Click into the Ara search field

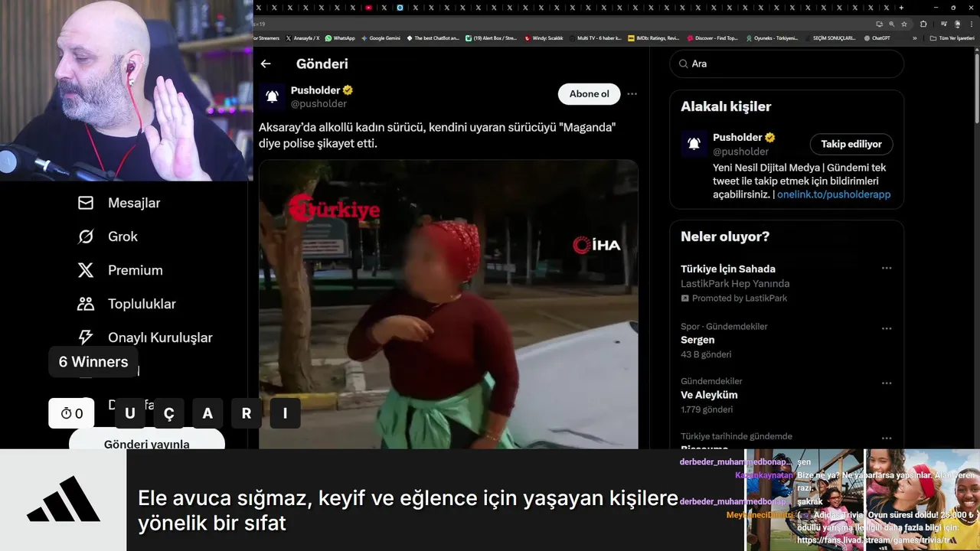point(787,64)
